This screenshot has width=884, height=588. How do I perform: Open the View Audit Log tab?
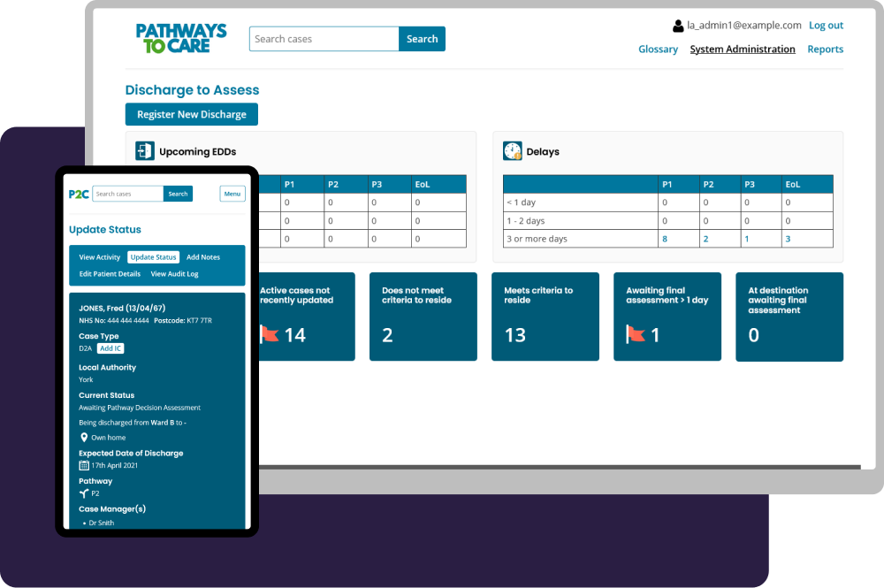(x=174, y=274)
